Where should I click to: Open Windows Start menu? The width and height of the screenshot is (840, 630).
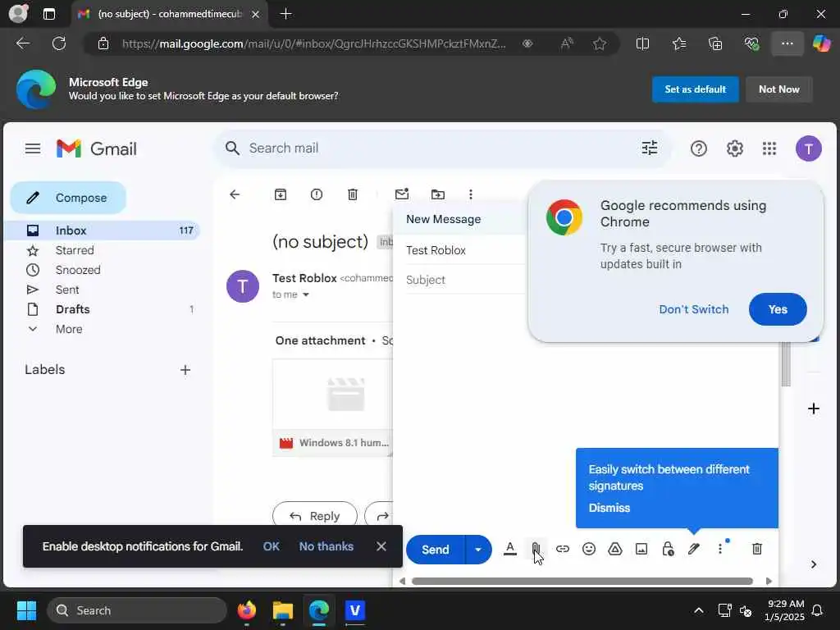[x=26, y=610]
